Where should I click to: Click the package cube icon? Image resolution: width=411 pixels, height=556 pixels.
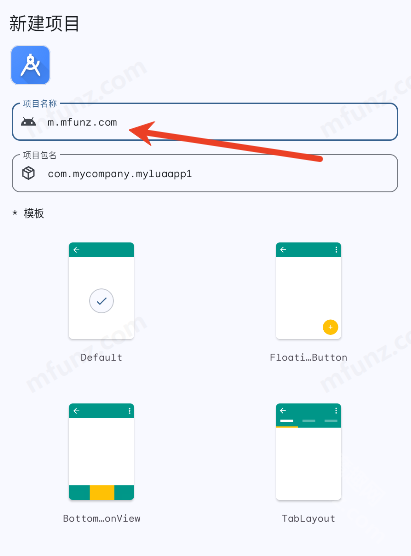(x=28, y=173)
